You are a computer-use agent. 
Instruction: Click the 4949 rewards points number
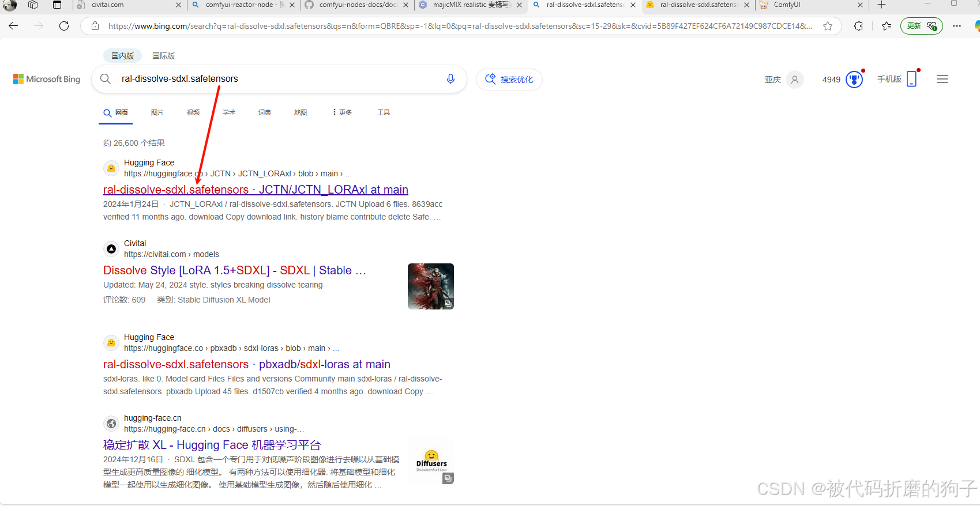[x=831, y=80]
